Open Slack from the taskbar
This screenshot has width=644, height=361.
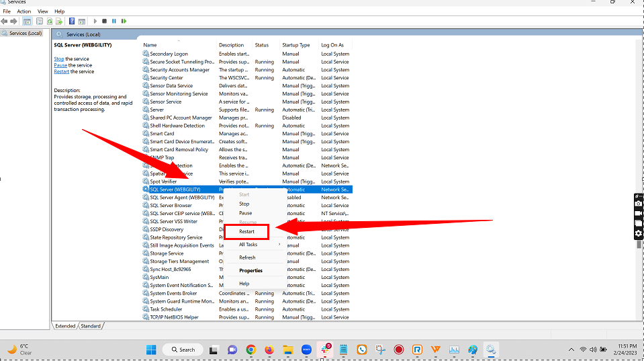(325, 350)
